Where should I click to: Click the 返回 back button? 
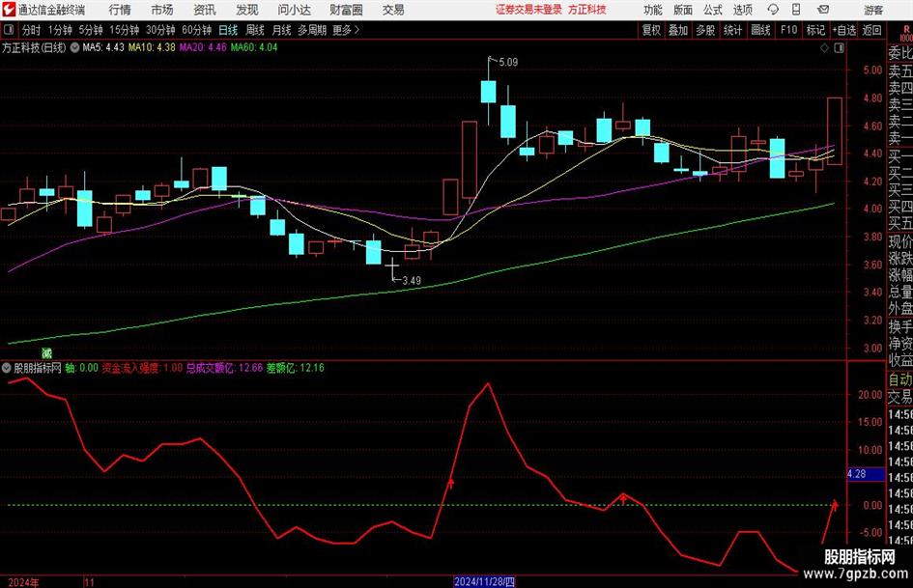pos(871,30)
